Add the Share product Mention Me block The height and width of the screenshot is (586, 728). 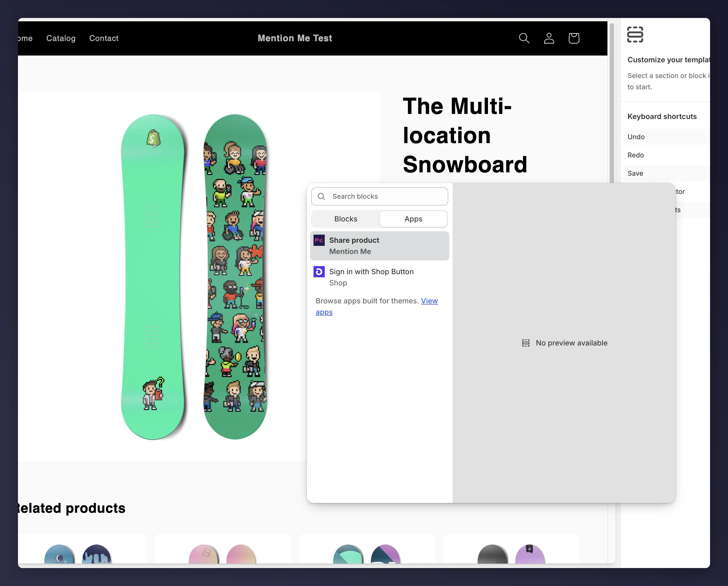(x=379, y=246)
